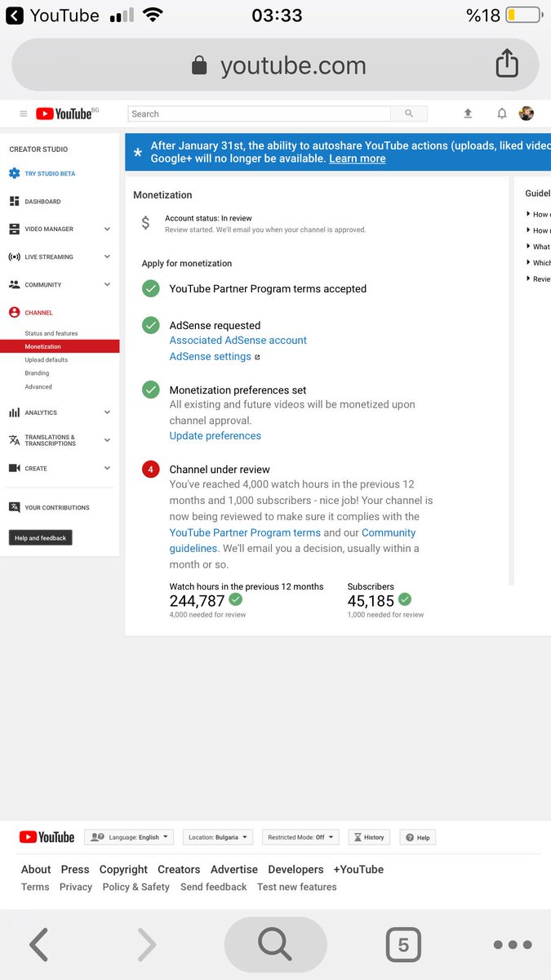Click the History button

click(x=369, y=837)
